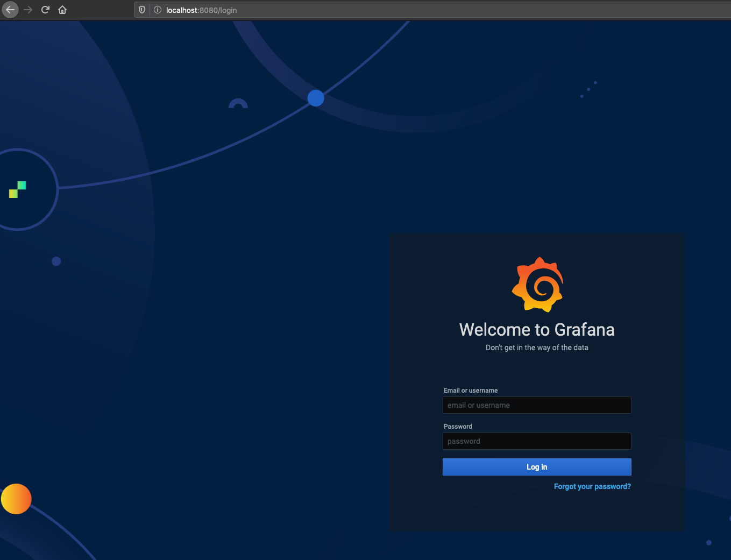Click the 'Welcome to Grafana' heading
731x560 pixels.
[537, 329]
